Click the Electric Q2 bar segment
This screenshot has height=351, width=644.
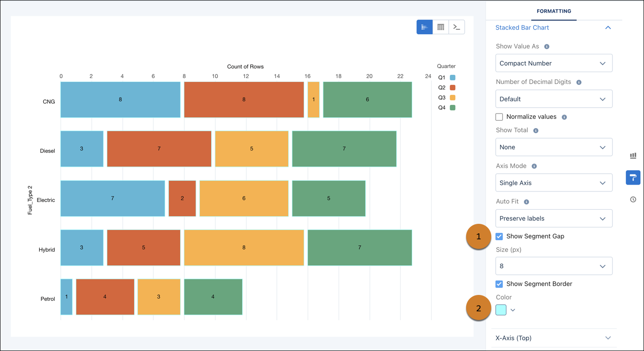[182, 198]
